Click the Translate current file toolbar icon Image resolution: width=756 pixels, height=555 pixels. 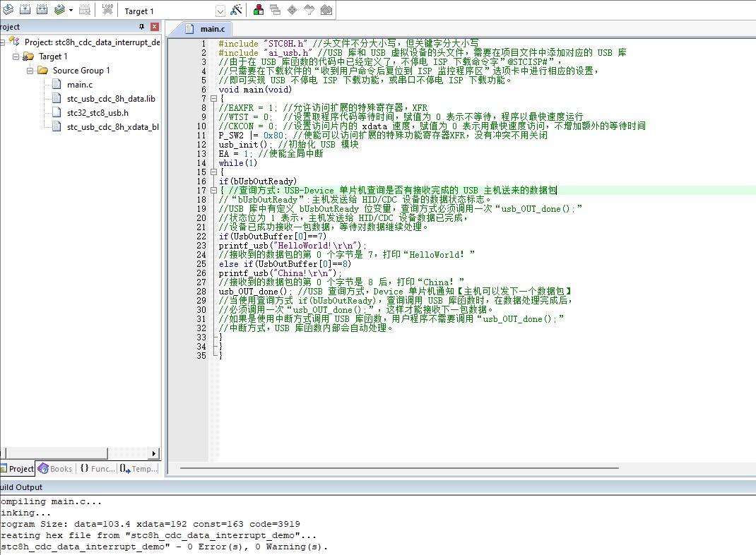click(8, 10)
